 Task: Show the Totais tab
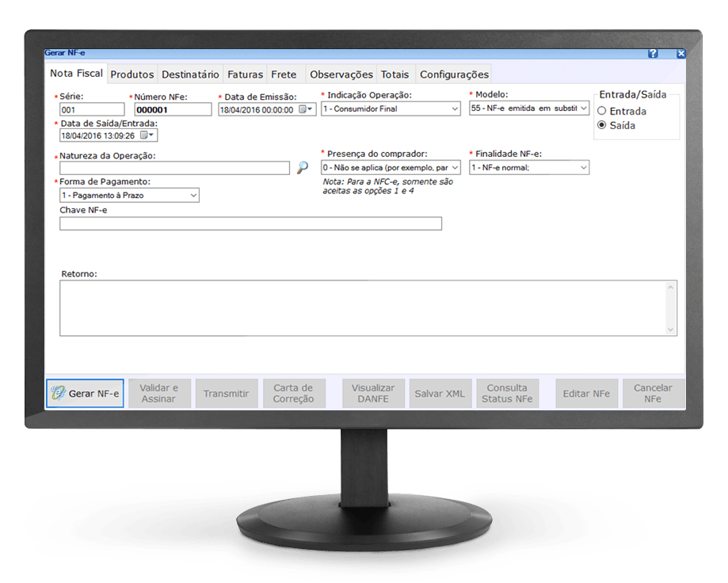click(394, 74)
